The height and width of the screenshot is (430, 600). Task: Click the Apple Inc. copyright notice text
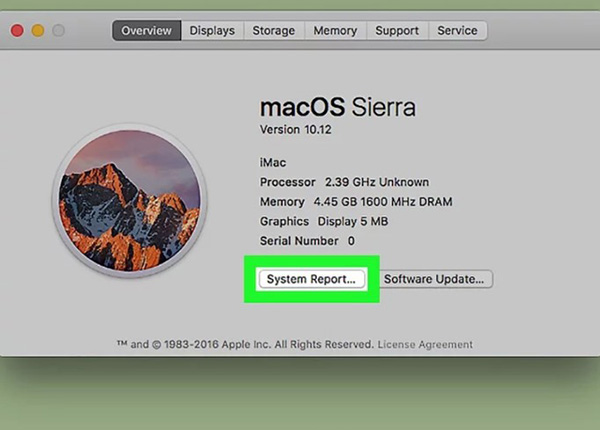click(245, 344)
